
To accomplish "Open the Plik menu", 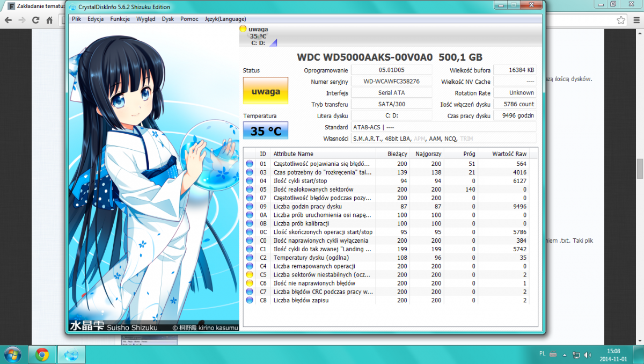I will pos(76,19).
